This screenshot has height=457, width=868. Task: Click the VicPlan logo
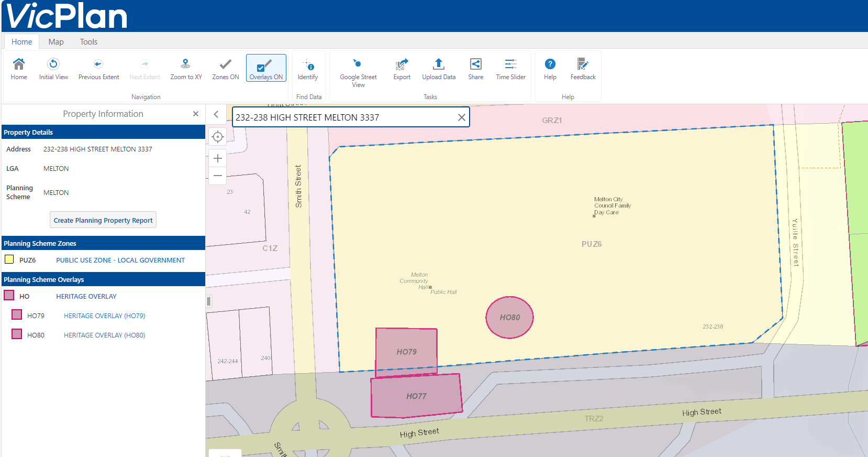pyautogui.click(x=66, y=16)
